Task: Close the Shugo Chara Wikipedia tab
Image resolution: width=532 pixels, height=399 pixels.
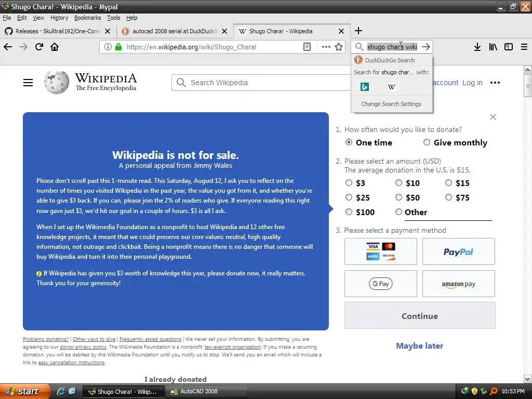Action: click(341, 31)
